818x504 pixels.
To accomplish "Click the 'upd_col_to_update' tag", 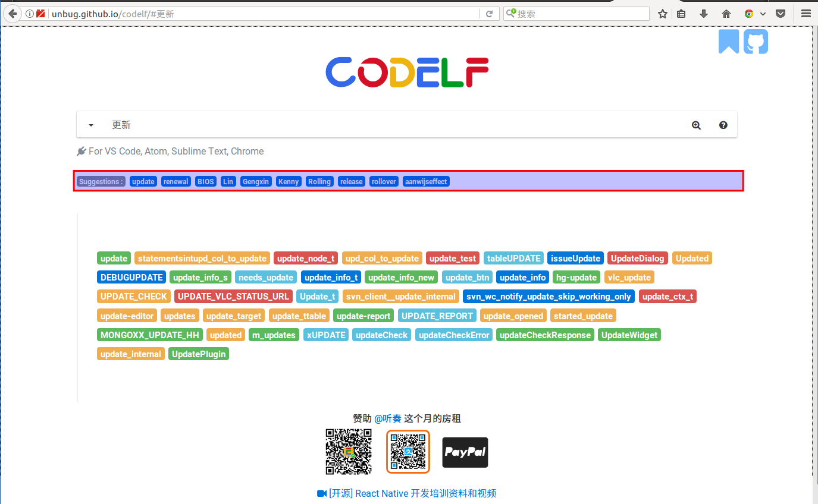I will (x=382, y=258).
